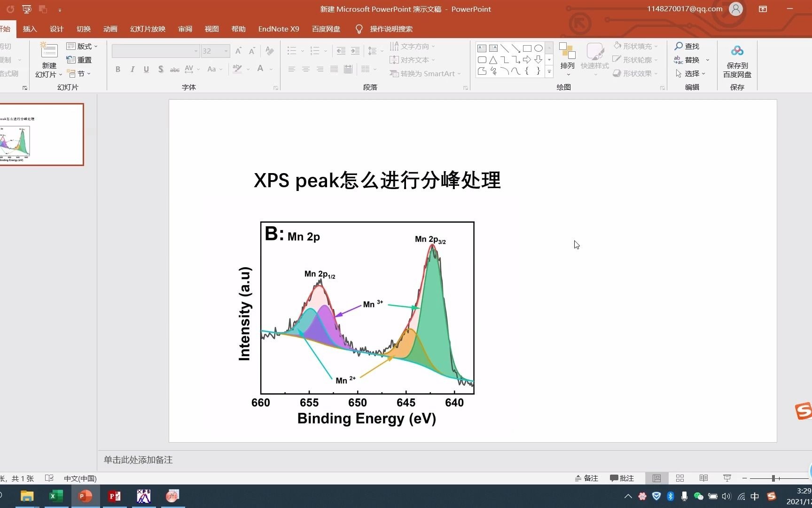The height and width of the screenshot is (508, 812).
Task: Open the font size dropdown
Action: tap(226, 51)
